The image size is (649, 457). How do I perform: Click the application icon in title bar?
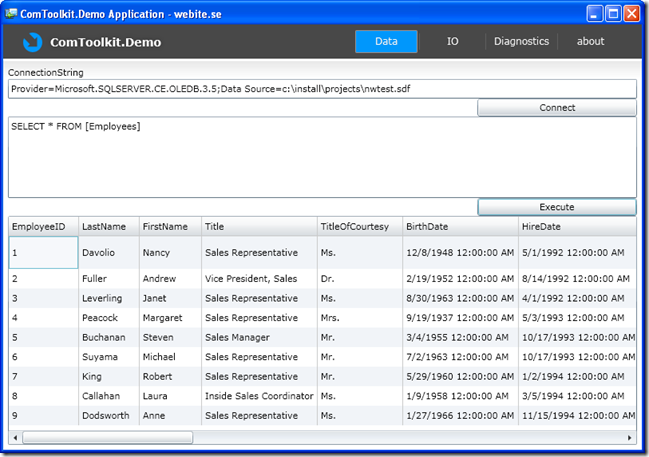click(11, 13)
